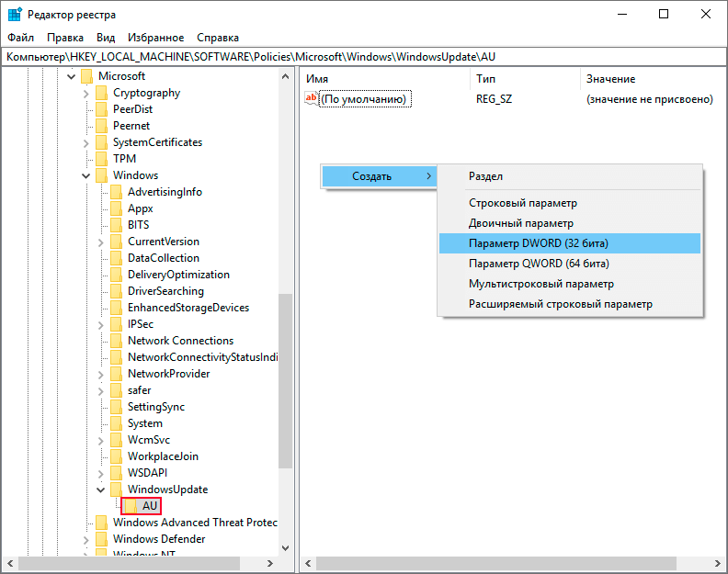Expand the Cryptography key
This screenshot has height=574, width=728.
click(x=85, y=94)
